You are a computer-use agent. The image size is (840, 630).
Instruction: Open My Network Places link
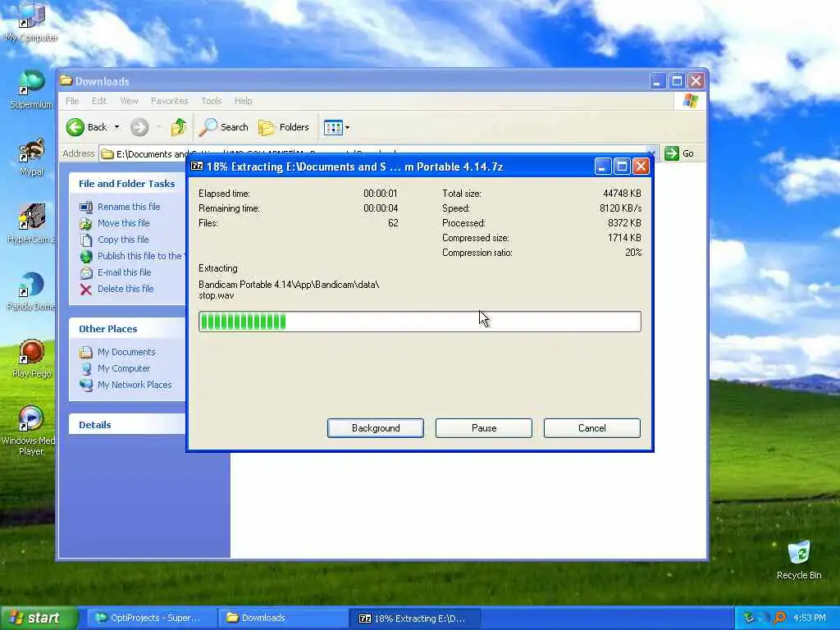click(x=135, y=385)
